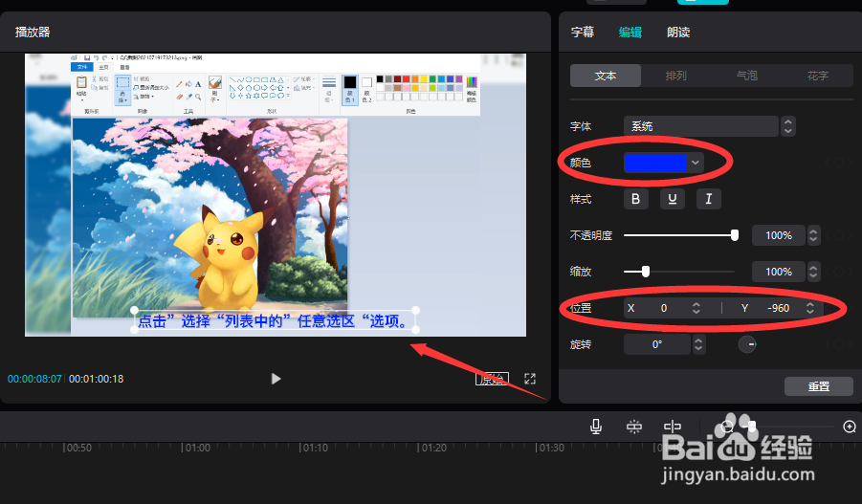Image resolution: width=862 pixels, height=504 pixels.
Task: Click the 01:10 timeline ruler mark
Action: 315,448
